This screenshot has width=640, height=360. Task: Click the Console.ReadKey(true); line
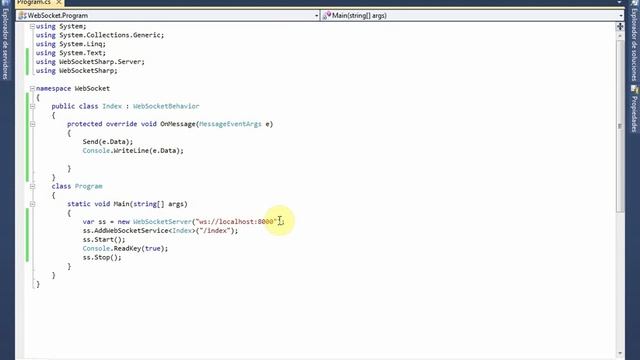125,249
